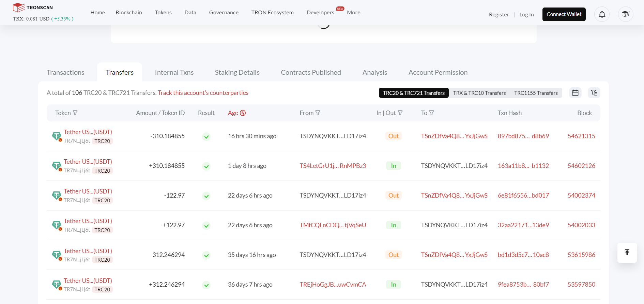
Task: Open the Blockchain menu
Action: pos(129,13)
